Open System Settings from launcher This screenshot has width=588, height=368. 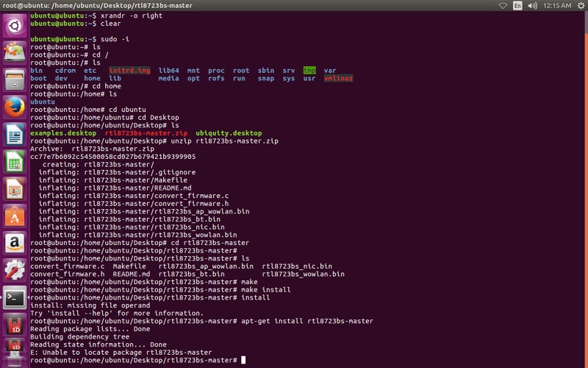point(15,271)
